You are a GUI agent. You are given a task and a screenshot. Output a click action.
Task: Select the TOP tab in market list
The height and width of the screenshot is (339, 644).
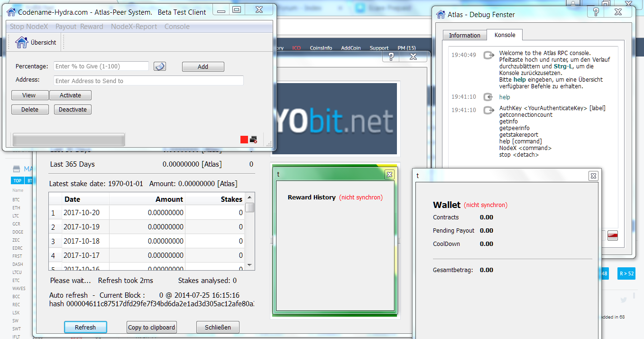[x=17, y=180]
